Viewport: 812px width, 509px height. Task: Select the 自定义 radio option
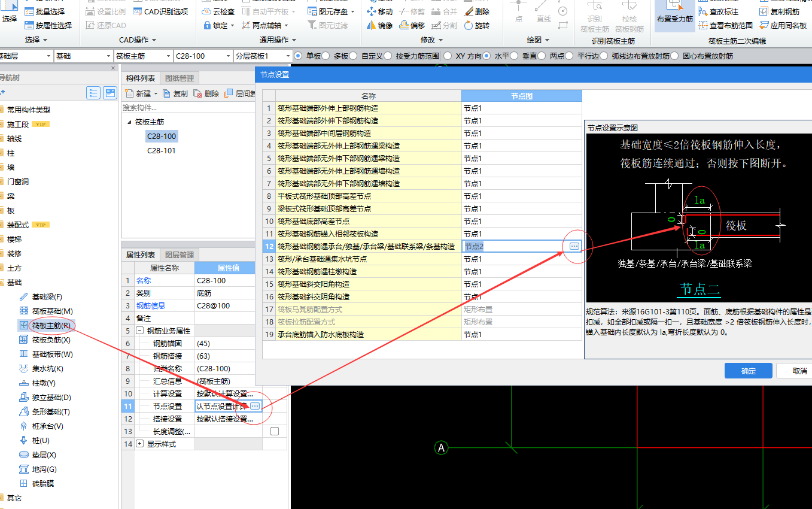(354, 56)
